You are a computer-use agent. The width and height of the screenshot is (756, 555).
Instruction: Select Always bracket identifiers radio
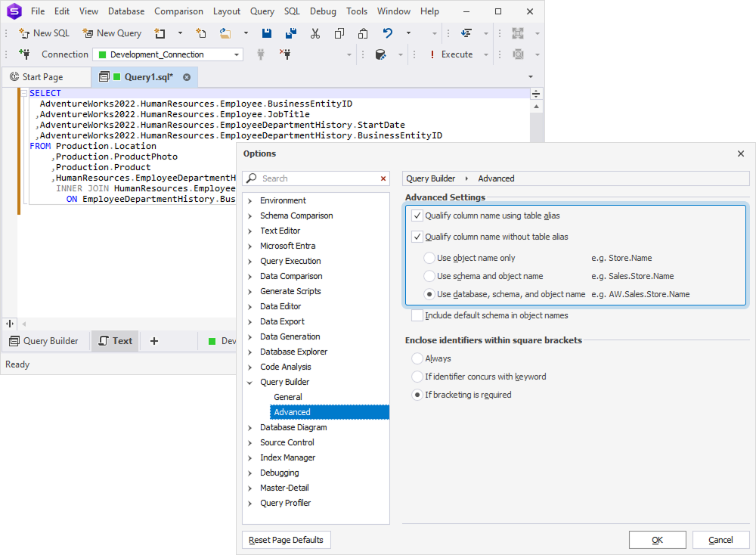coord(417,358)
